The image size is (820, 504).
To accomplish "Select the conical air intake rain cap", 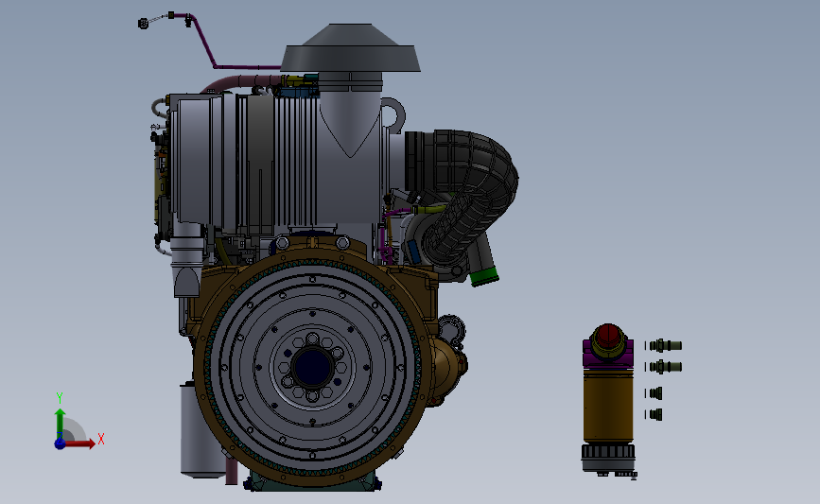I will click(x=350, y=47).
